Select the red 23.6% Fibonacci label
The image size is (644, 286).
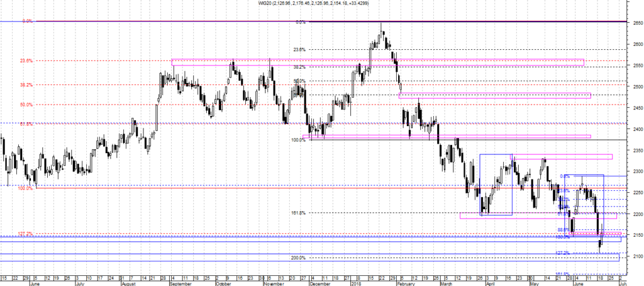[x=25, y=61]
